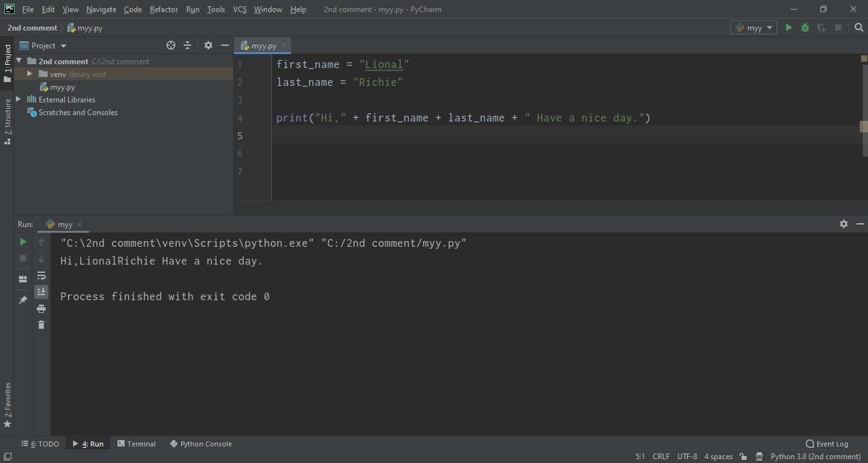Image resolution: width=868 pixels, height=463 pixels.
Task: Select myy.py in the project tree
Action: [x=62, y=87]
